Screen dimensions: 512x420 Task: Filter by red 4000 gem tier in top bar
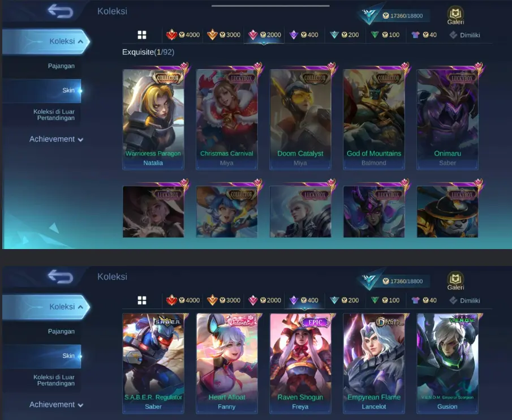pos(183,35)
